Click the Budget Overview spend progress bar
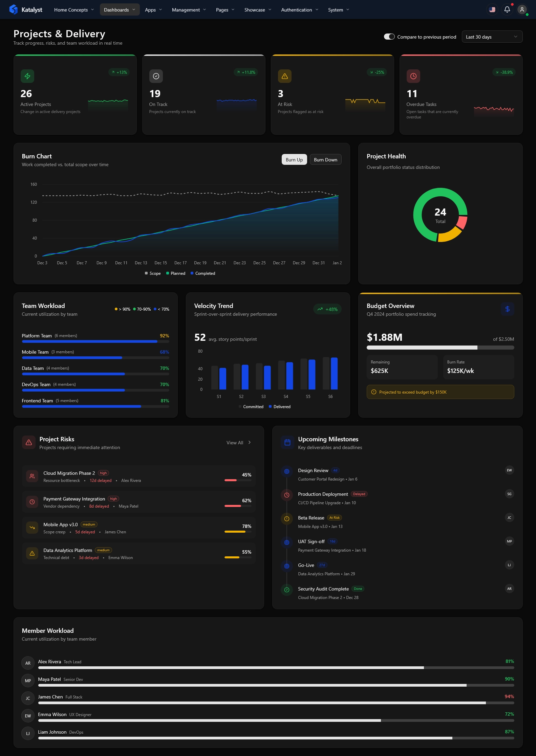 coord(440,348)
